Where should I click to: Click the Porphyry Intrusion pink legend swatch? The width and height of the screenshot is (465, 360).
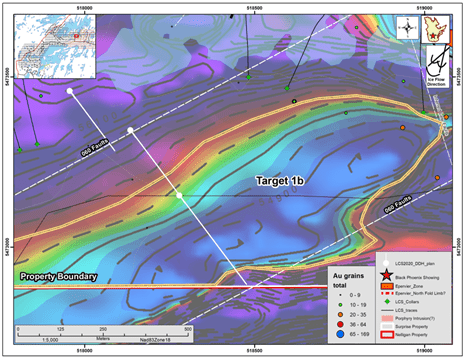387,318
